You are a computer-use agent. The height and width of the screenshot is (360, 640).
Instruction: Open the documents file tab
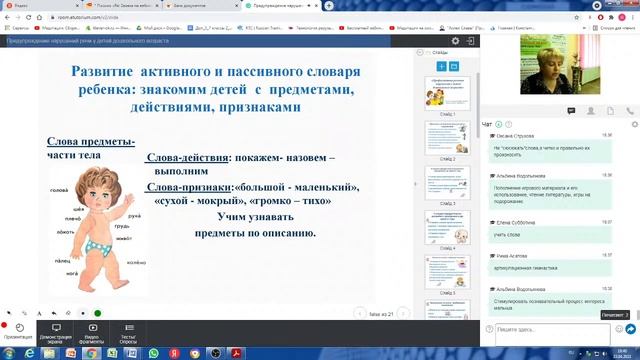point(610,111)
